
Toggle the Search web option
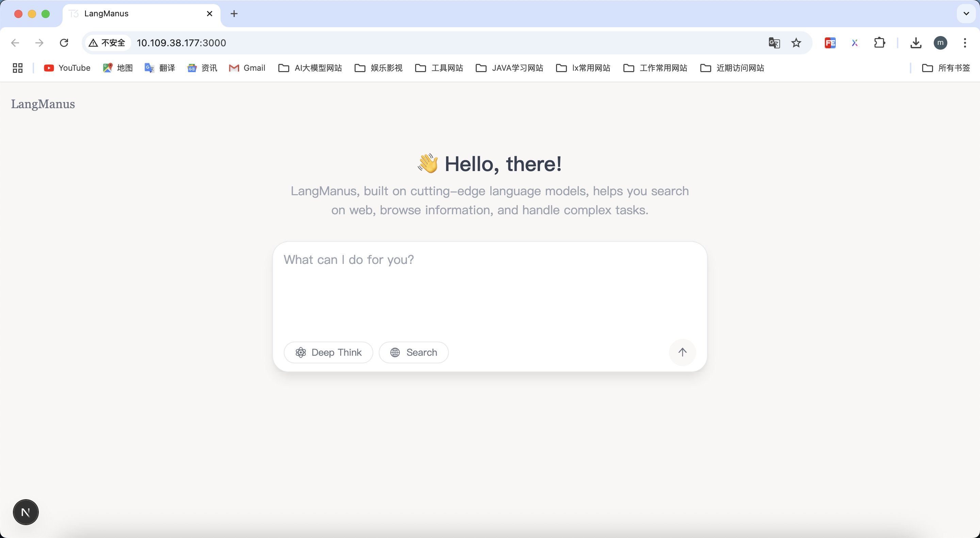(413, 352)
